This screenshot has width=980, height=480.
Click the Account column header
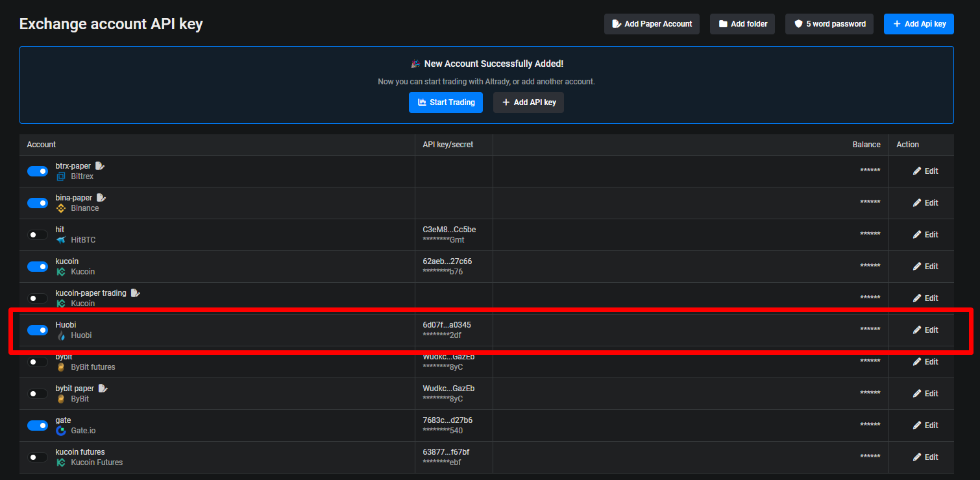(42, 145)
